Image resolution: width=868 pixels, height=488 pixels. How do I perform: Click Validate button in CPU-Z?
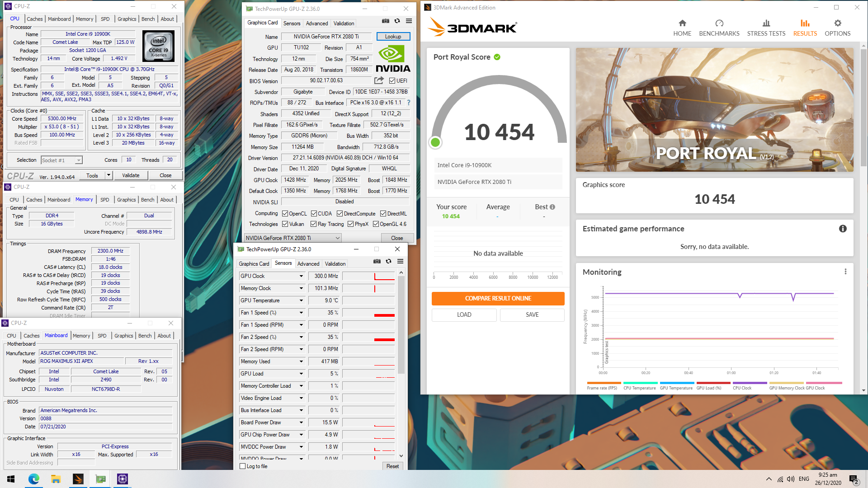click(x=131, y=175)
